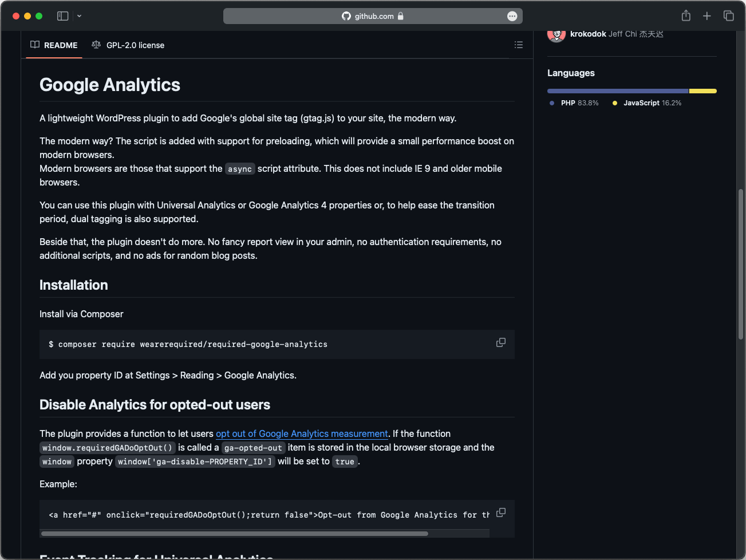Click the README book icon
Screen dimensions: 746x560
(x=35, y=45)
